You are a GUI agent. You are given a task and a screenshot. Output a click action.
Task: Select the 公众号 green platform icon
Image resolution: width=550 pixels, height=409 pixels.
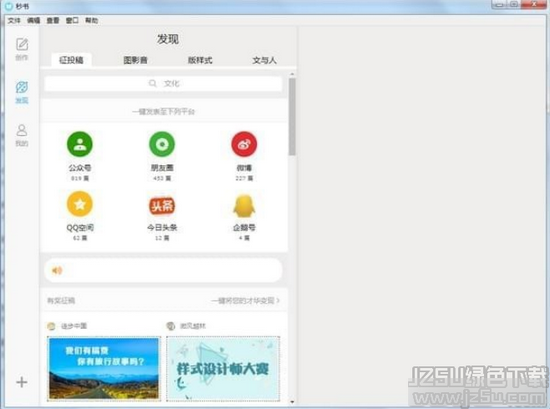(x=80, y=144)
